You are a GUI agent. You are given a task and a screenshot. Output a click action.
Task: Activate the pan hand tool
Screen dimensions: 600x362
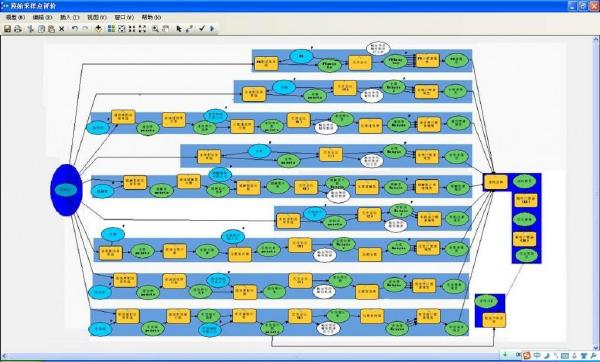166,29
